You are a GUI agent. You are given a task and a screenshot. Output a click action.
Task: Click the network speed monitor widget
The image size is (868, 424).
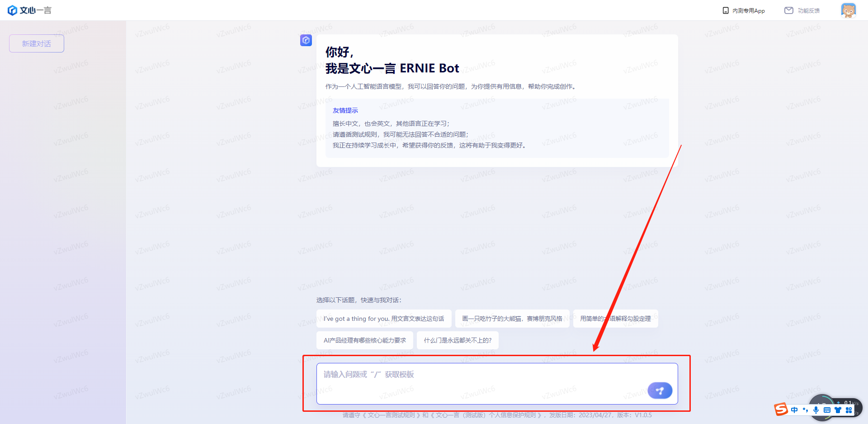tap(835, 407)
